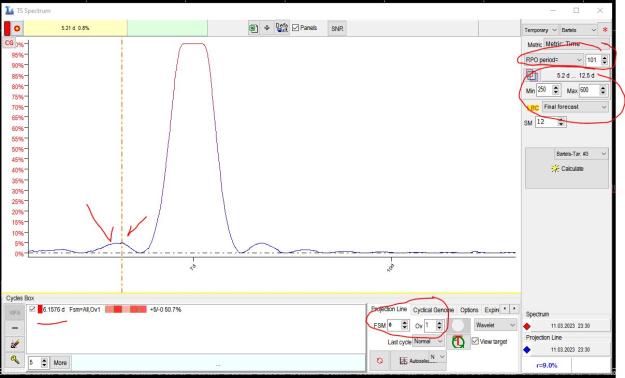Click the tab scroll right arrow

[515, 309]
